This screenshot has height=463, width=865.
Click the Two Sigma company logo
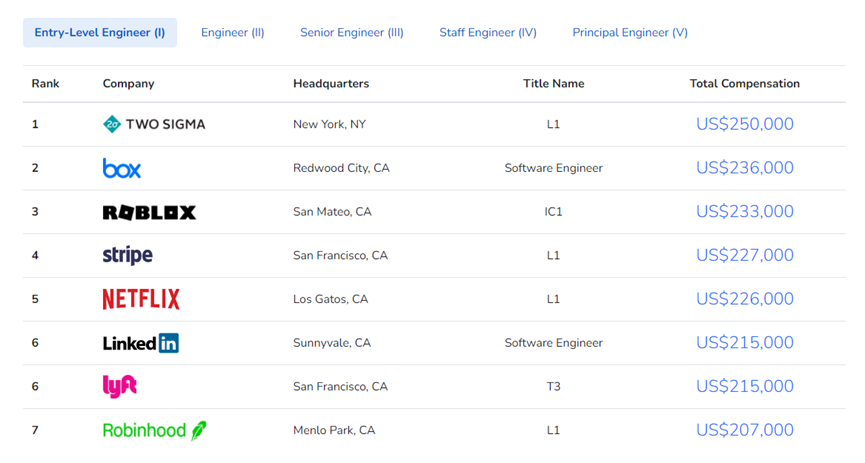pos(154,124)
